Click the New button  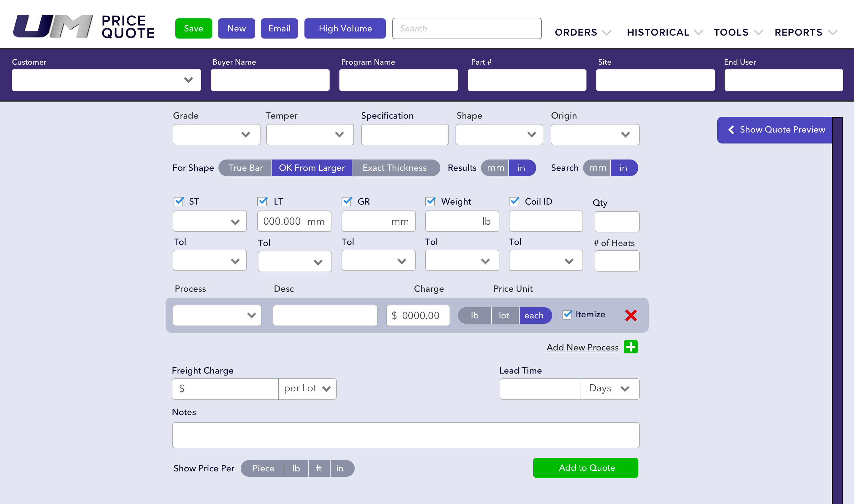click(236, 28)
